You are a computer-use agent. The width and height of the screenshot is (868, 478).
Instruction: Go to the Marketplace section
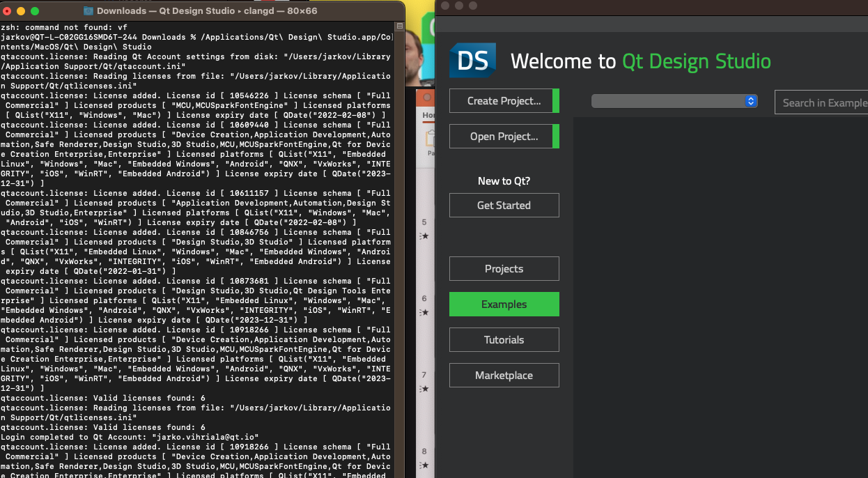[x=504, y=376]
